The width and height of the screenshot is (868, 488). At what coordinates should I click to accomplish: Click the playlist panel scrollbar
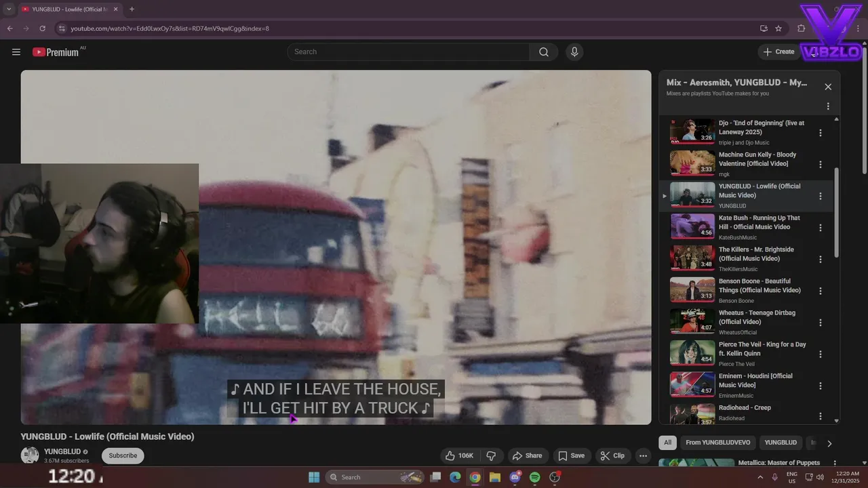tap(836, 212)
